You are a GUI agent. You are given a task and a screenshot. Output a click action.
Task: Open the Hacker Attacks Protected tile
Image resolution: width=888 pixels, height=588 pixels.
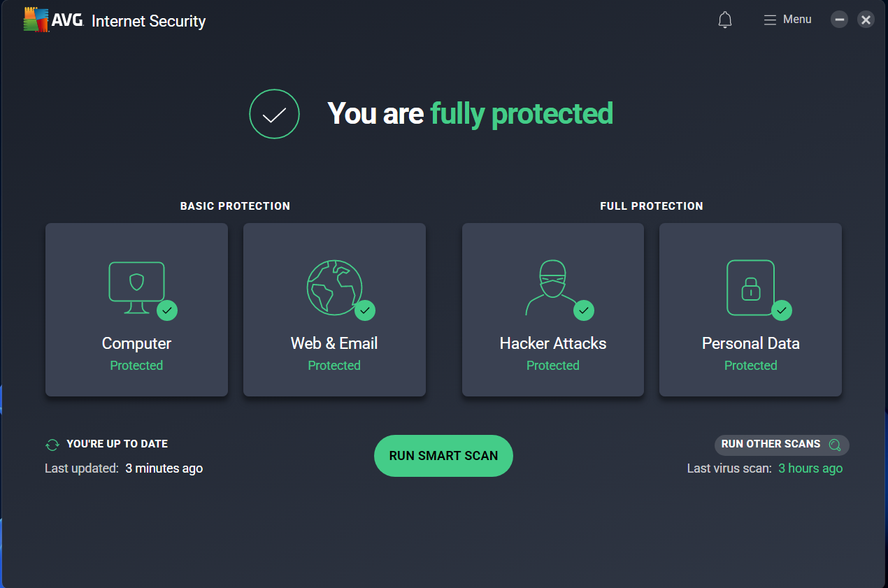[553, 310]
